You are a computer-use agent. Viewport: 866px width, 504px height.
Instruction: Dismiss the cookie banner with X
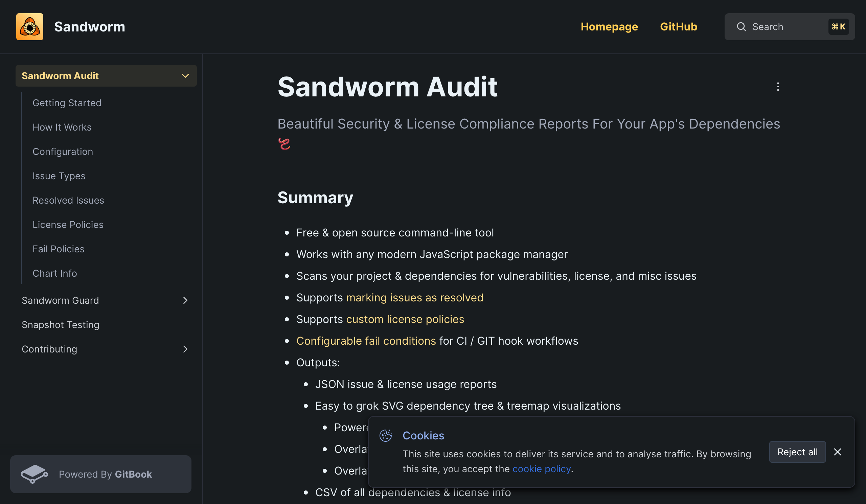838,452
